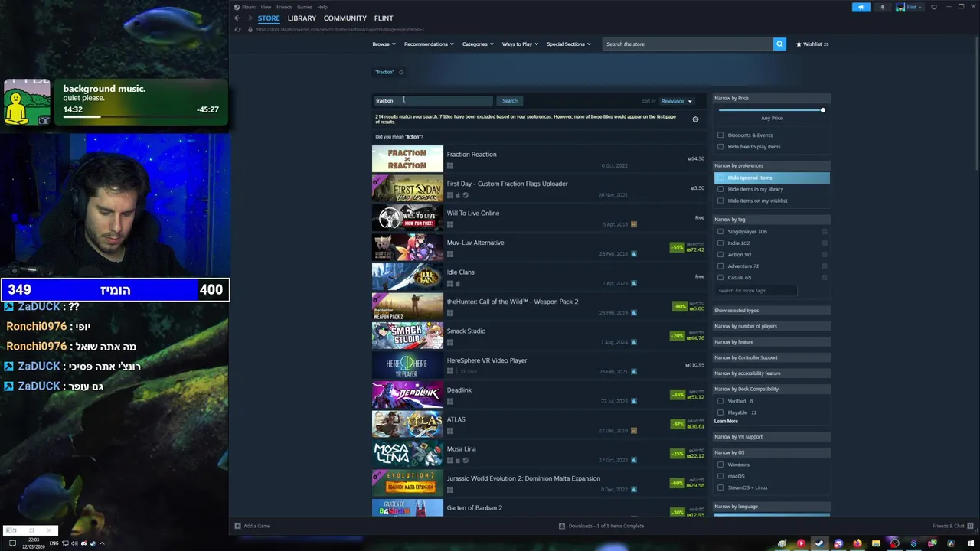The width and height of the screenshot is (980, 551).
Task: Click the Add a Game plus icon
Action: (237, 526)
